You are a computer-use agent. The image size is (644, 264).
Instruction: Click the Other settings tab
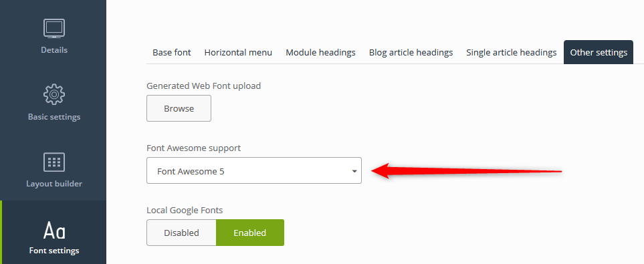pyautogui.click(x=599, y=53)
